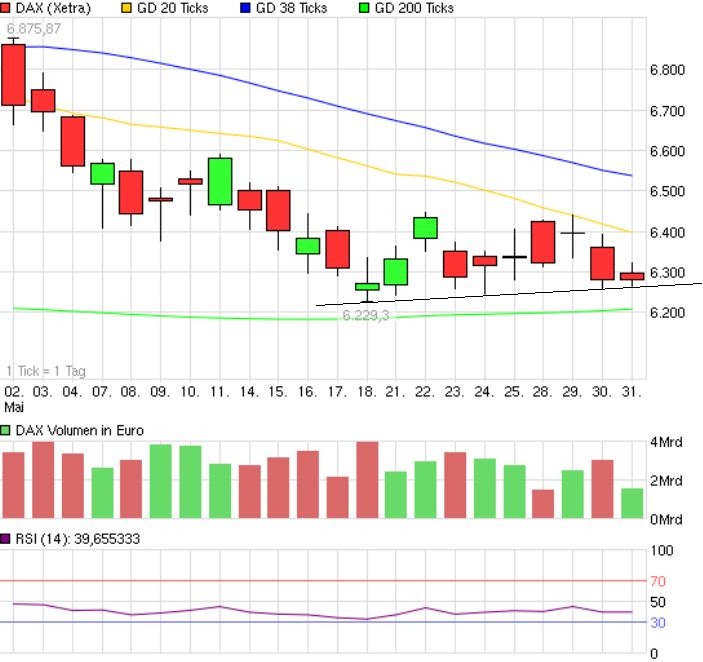
Task: Click the green volume bar for May 09
Action: (x=161, y=482)
